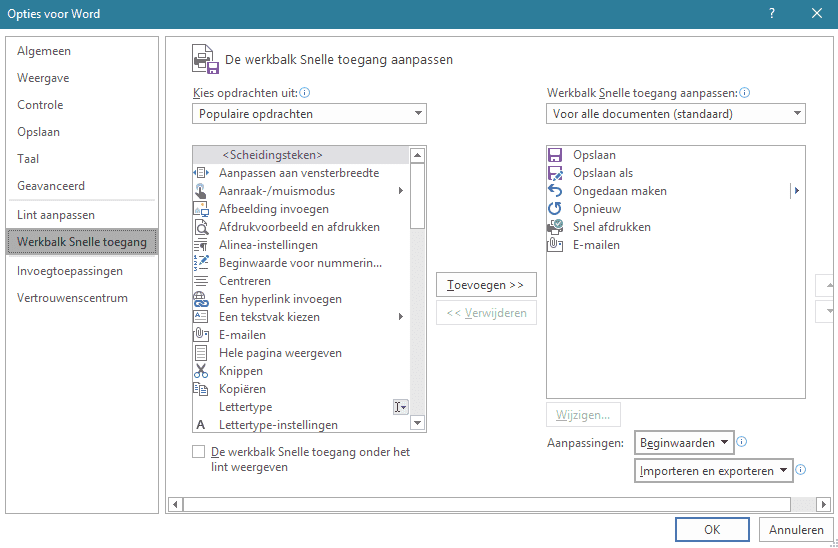This screenshot has width=838, height=548.
Task: Click the command list vertical scrollbar thumb
Action: point(418,196)
